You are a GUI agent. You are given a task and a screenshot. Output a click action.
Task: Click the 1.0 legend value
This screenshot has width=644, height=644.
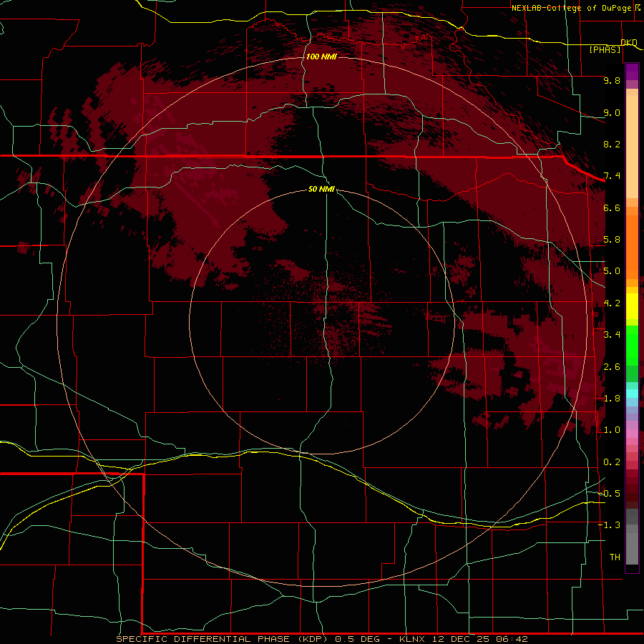click(x=612, y=430)
